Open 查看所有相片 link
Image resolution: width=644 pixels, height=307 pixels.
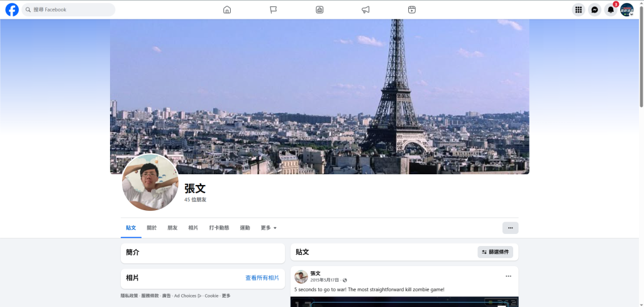click(x=262, y=277)
